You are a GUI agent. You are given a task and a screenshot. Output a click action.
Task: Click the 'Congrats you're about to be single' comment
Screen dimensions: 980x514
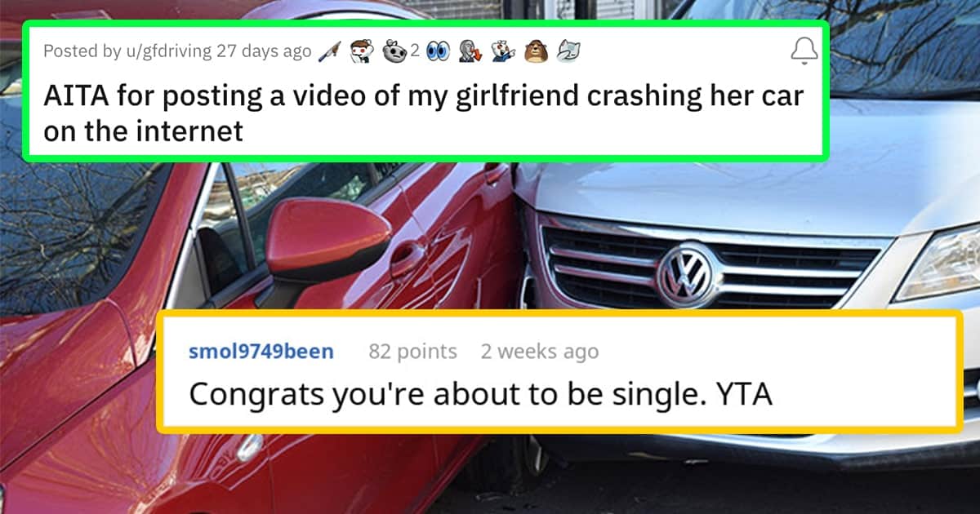coord(481,394)
